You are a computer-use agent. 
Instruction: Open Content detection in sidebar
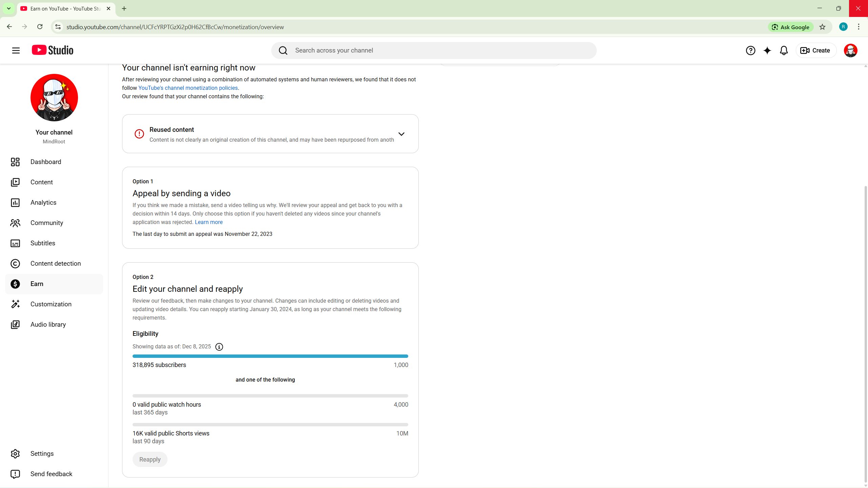(56, 264)
